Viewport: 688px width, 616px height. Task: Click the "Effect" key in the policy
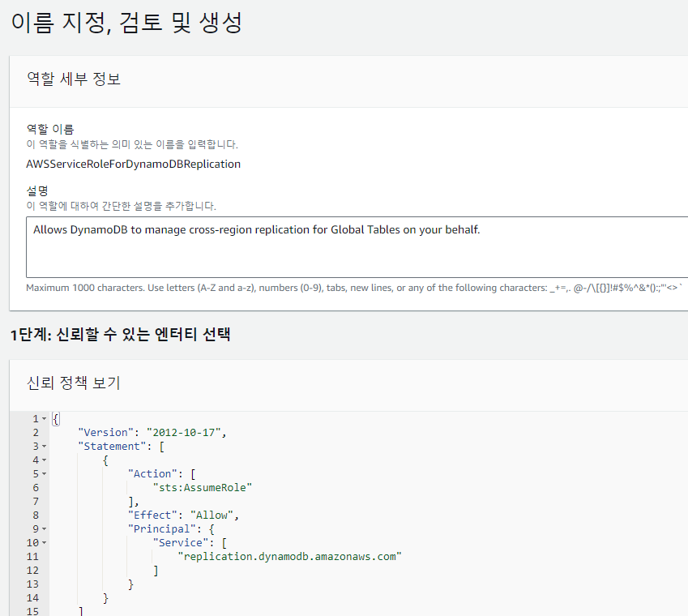pyautogui.click(x=152, y=515)
